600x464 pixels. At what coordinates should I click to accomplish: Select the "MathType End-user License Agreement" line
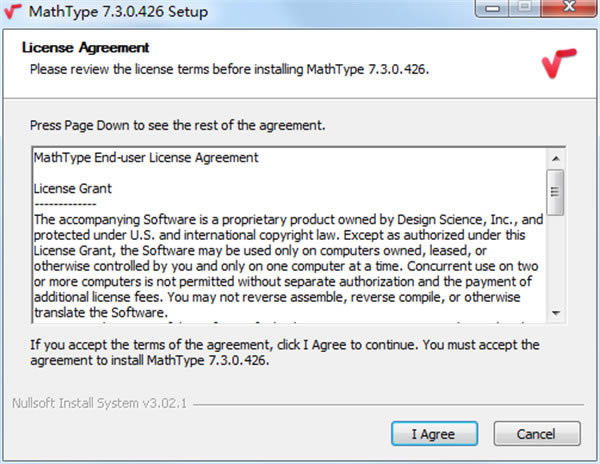coord(146,158)
